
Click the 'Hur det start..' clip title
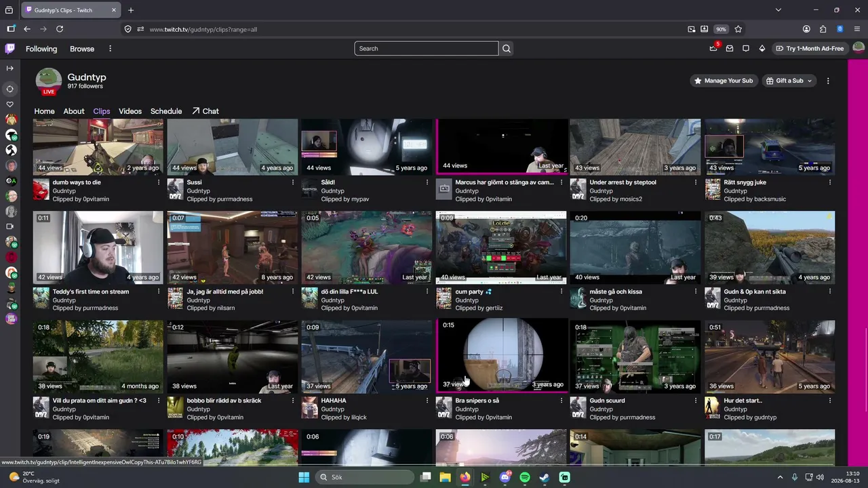coord(743,401)
